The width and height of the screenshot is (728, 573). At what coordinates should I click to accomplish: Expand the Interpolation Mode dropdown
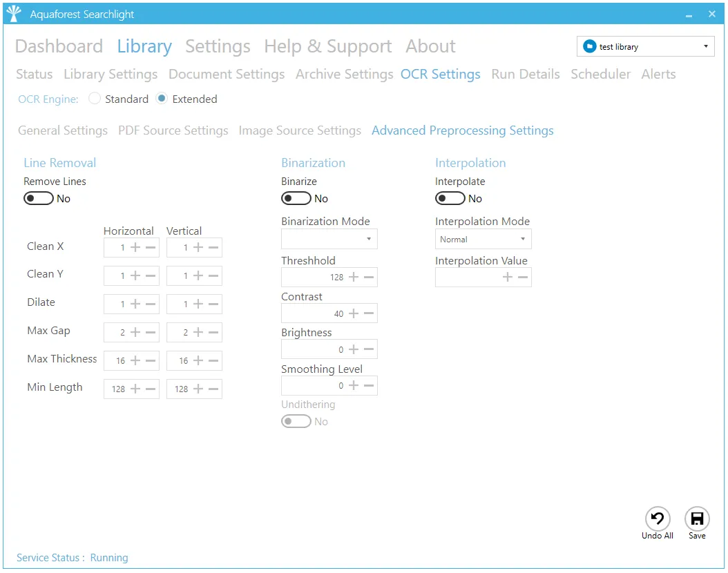[x=483, y=240]
